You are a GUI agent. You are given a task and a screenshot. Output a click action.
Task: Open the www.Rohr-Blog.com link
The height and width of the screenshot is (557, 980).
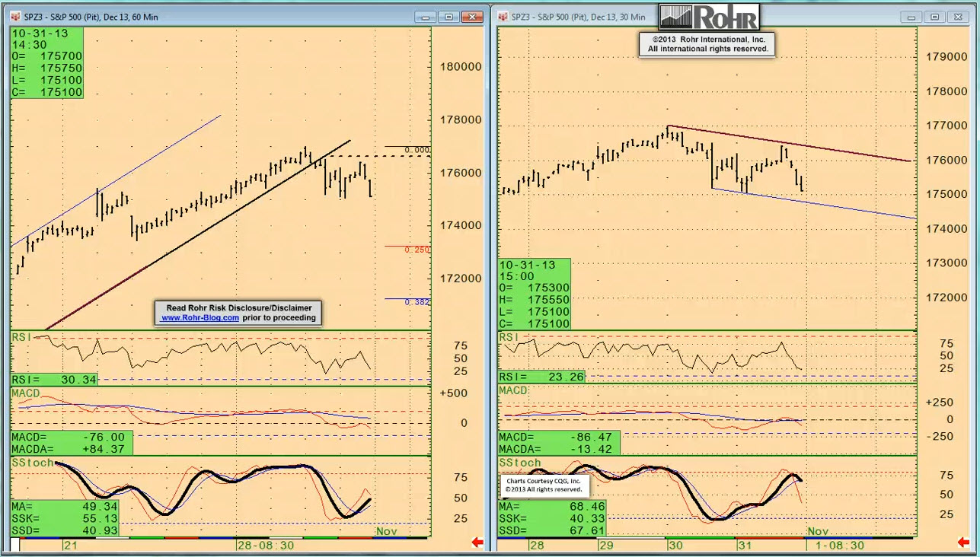pos(200,318)
